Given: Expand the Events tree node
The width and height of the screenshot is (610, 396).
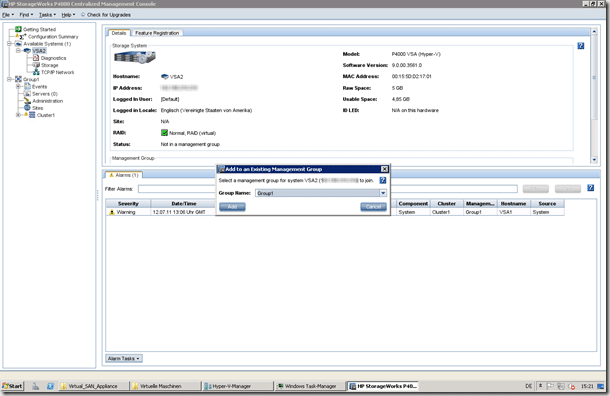Looking at the screenshot, I should click(18, 86).
